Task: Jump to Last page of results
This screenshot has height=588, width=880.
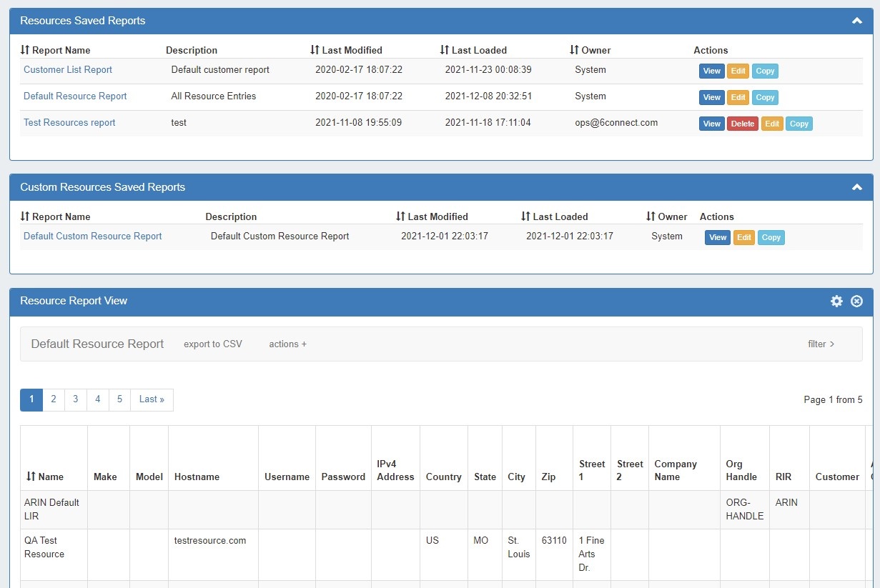Action: click(x=152, y=399)
